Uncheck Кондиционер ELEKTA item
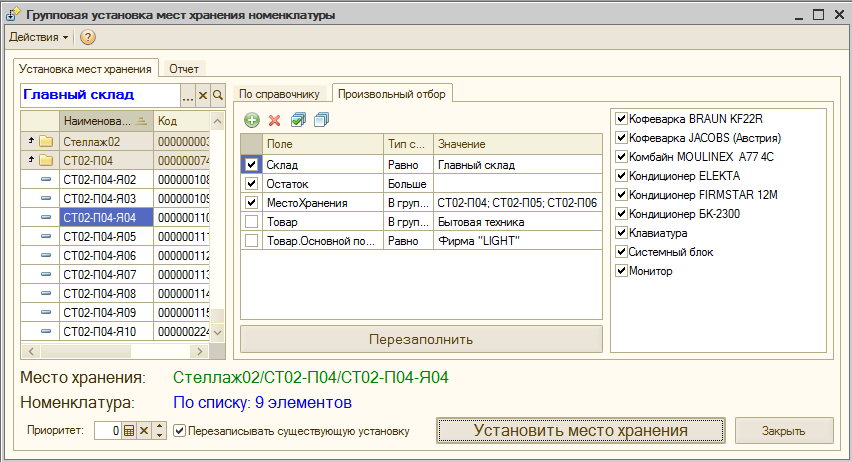 622,176
